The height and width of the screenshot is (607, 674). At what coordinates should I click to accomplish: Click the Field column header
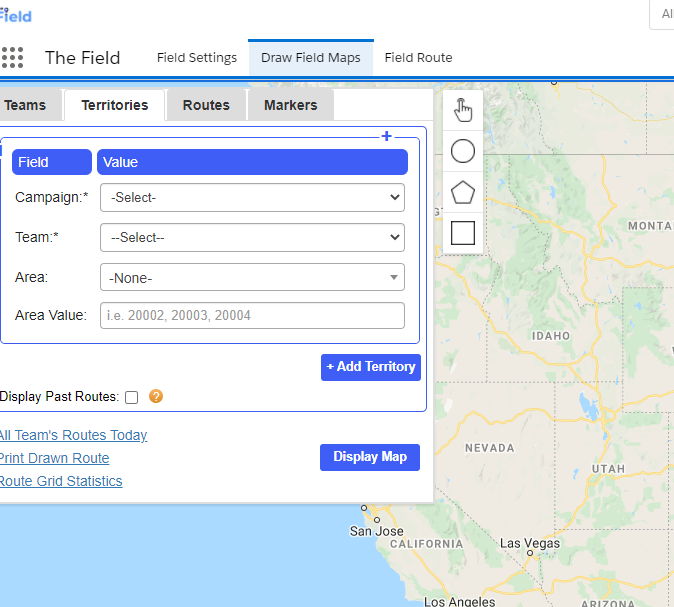point(52,162)
